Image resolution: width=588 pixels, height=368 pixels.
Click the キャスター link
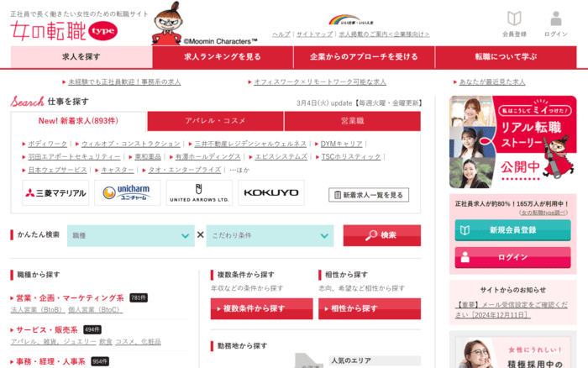click(x=118, y=170)
